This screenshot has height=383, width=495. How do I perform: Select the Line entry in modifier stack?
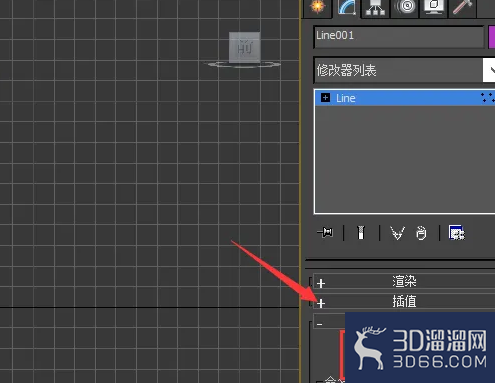coord(405,98)
